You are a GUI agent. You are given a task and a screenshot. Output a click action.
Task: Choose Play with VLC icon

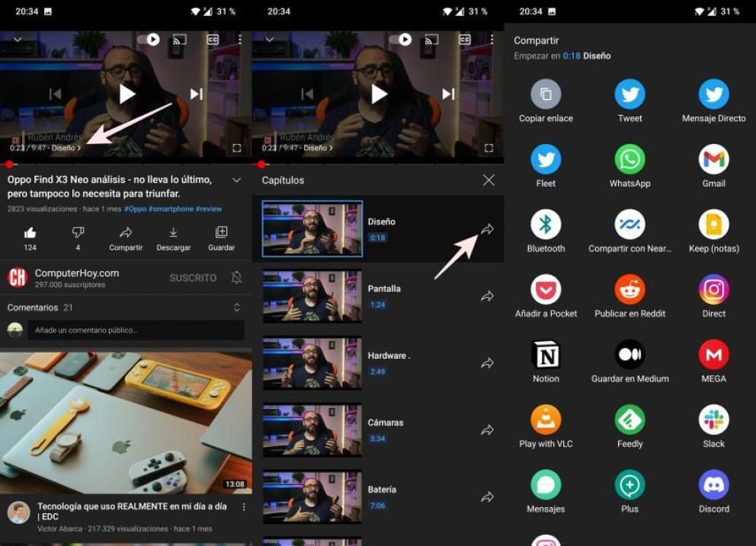click(546, 420)
